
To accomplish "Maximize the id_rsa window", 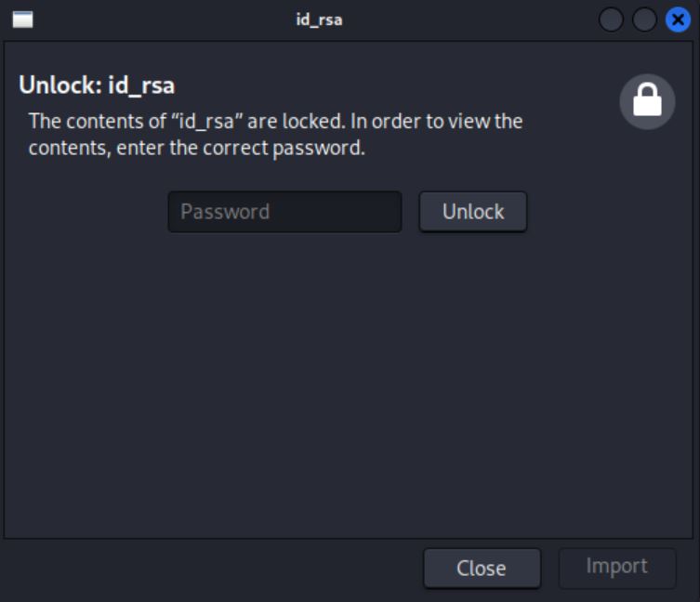I will tap(644, 20).
